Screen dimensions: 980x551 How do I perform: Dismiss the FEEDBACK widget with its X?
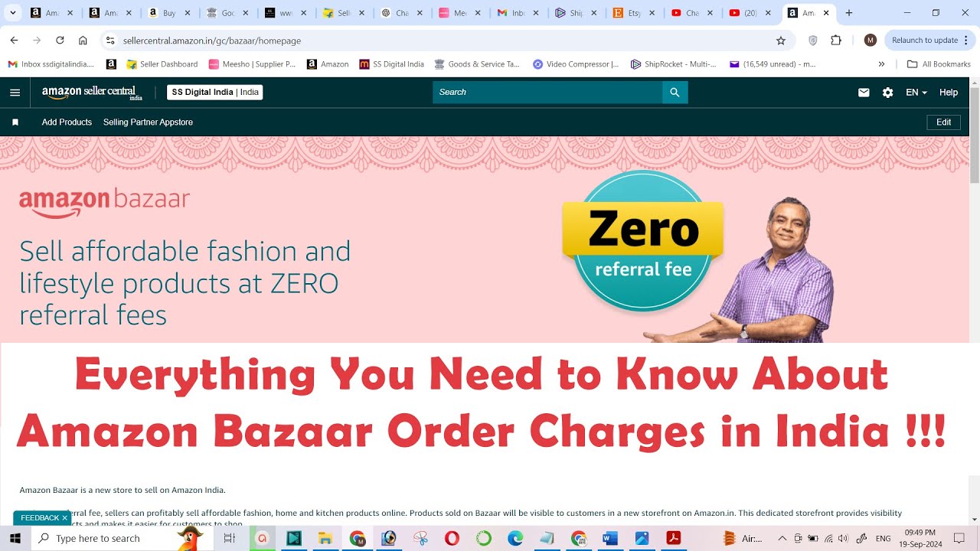tap(64, 518)
